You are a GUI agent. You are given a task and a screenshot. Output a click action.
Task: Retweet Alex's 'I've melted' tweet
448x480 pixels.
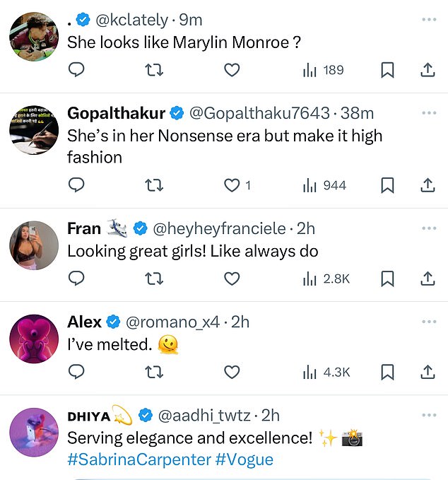pyautogui.click(x=154, y=373)
